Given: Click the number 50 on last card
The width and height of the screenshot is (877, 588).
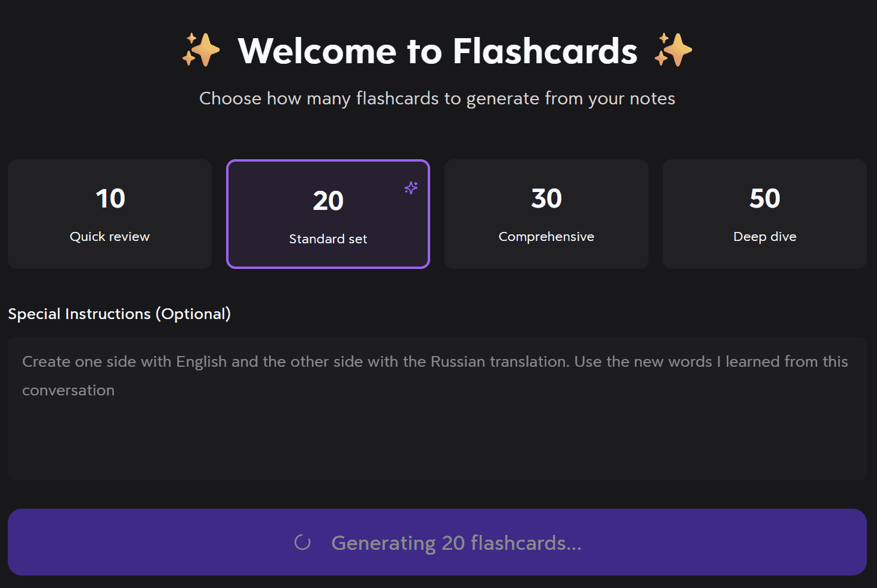Looking at the screenshot, I should point(764,199).
